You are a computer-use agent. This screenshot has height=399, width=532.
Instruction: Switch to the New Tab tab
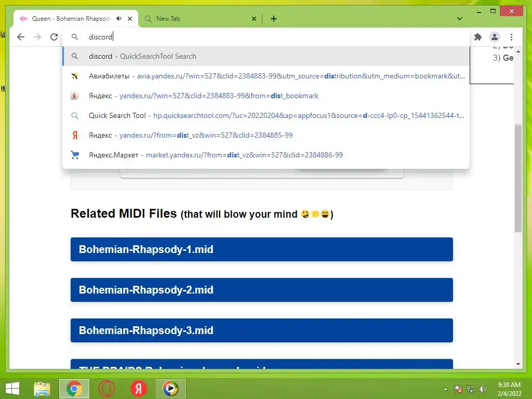[x=200, y=19]
